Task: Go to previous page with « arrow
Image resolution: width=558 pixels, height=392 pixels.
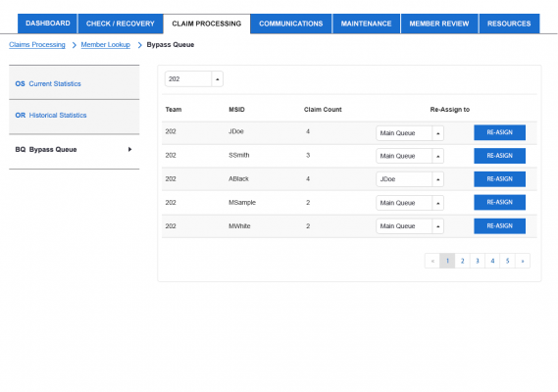Action: pos(432,261)
